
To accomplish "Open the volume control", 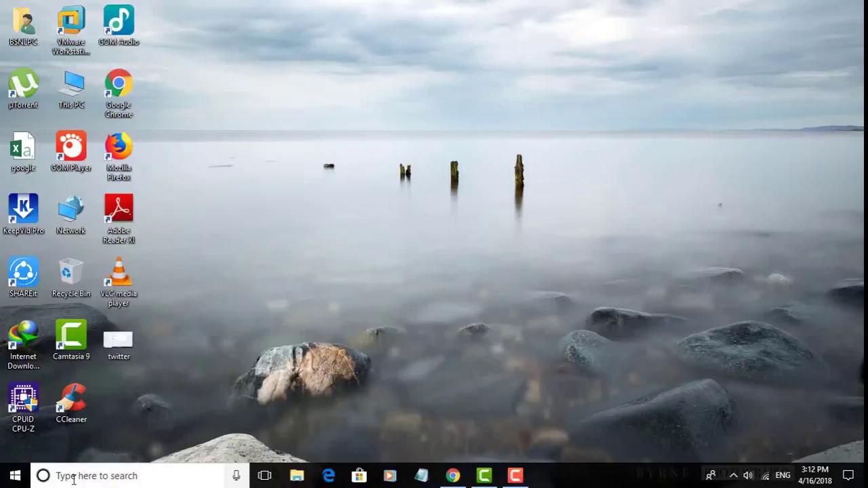I will pyautogui.click(x=748, y=476).
